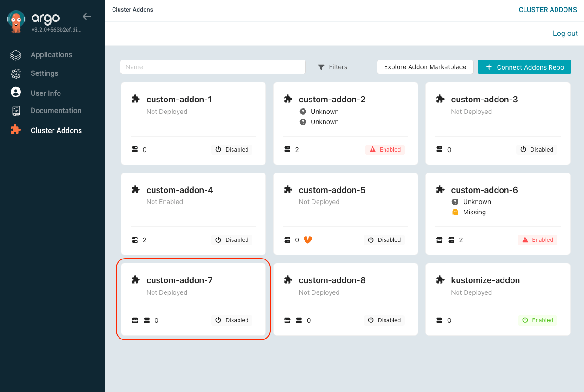
Task: Type in the Name search field
Action: (212, 67)
